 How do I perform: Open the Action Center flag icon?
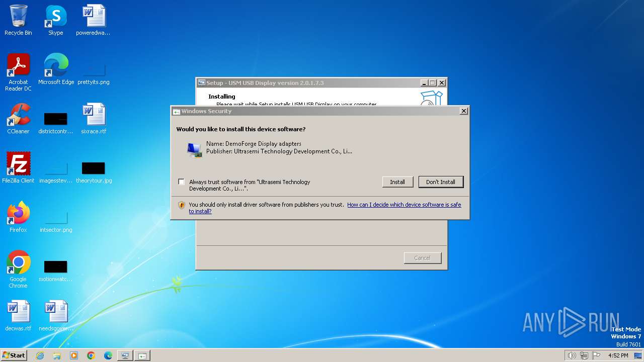596,355
